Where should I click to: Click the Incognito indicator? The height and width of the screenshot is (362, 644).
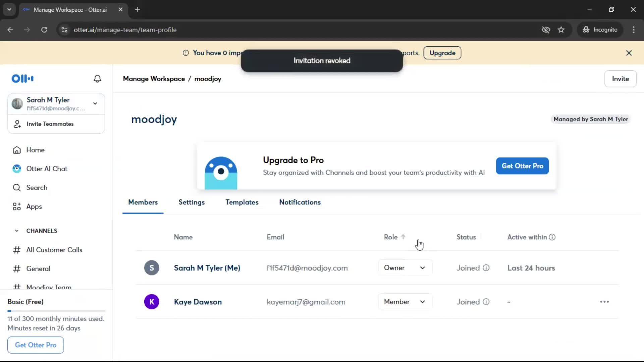click(600, 30)
